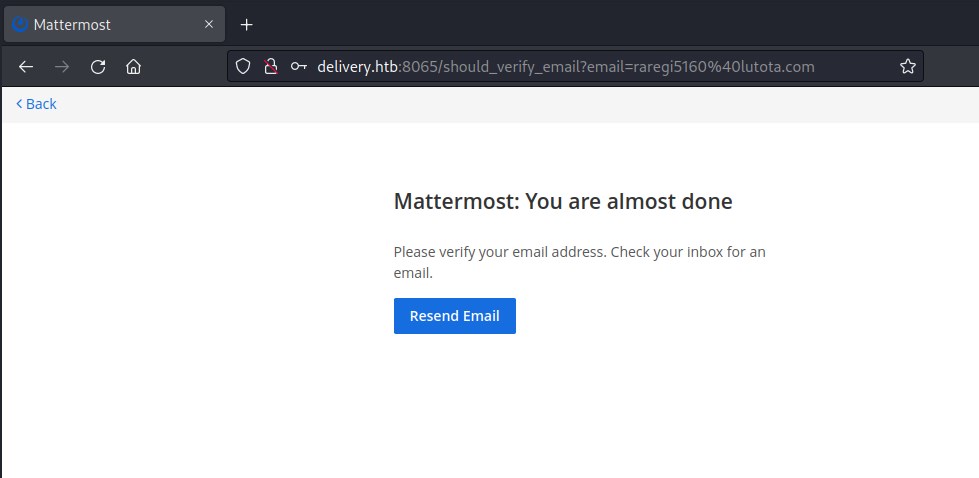
Task: Click the "Back" link on the page
Action: pos(41,104)
